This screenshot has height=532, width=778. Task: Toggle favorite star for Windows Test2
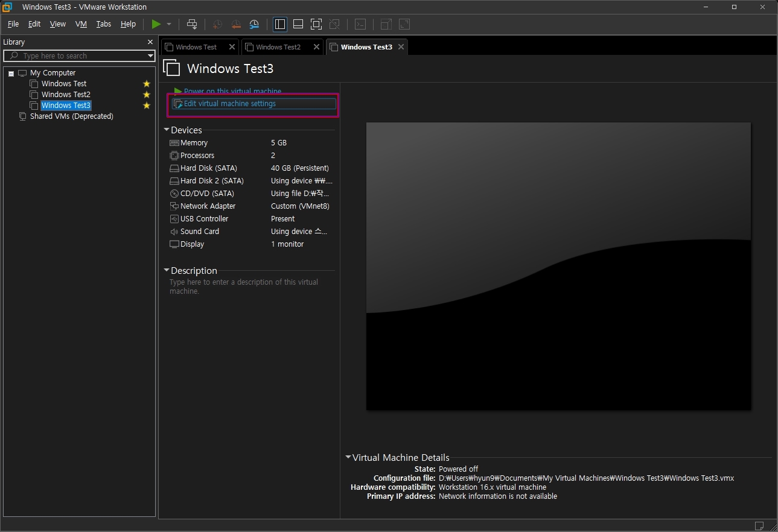click(146, 95)
